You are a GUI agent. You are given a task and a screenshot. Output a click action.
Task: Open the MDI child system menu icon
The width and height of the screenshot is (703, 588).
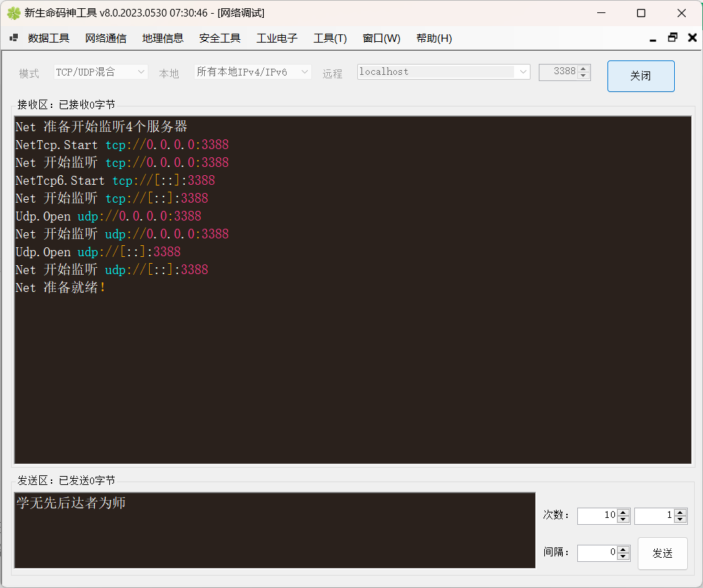click(14, 38)
